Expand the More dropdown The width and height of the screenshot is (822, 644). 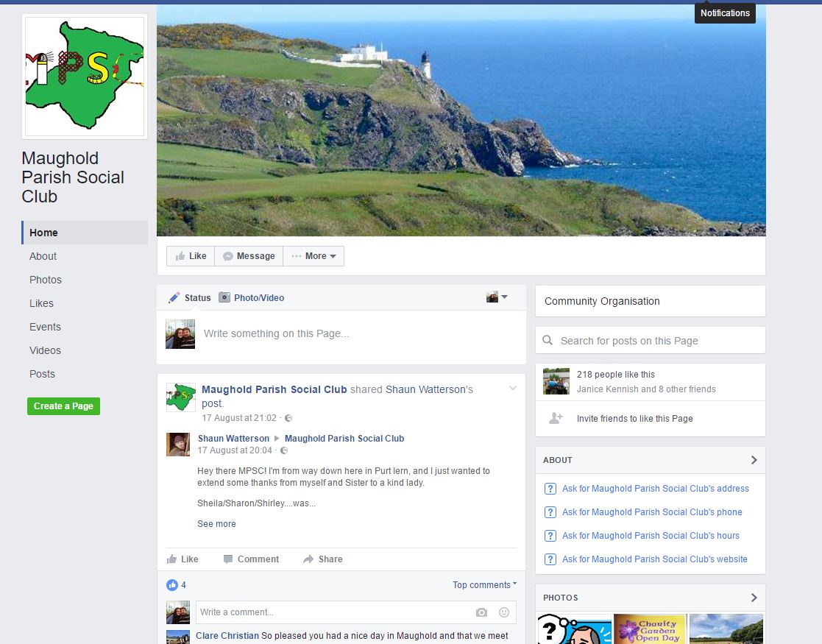point(313,256)
